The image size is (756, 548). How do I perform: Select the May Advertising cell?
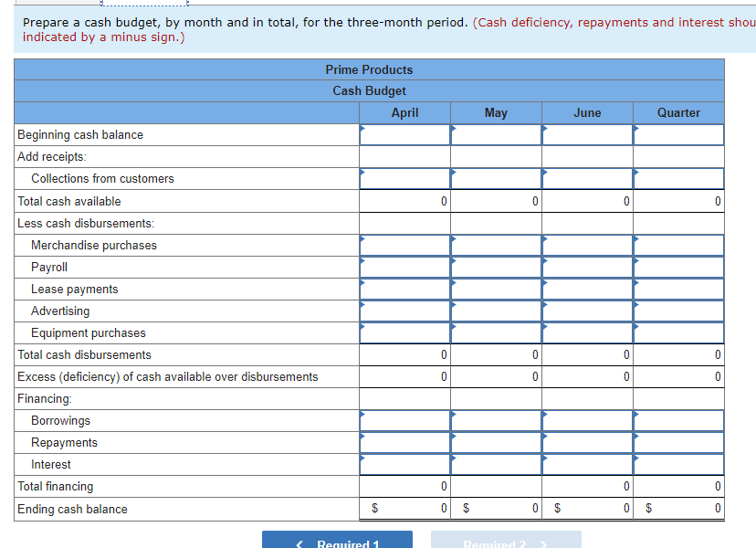click(496, 311)
